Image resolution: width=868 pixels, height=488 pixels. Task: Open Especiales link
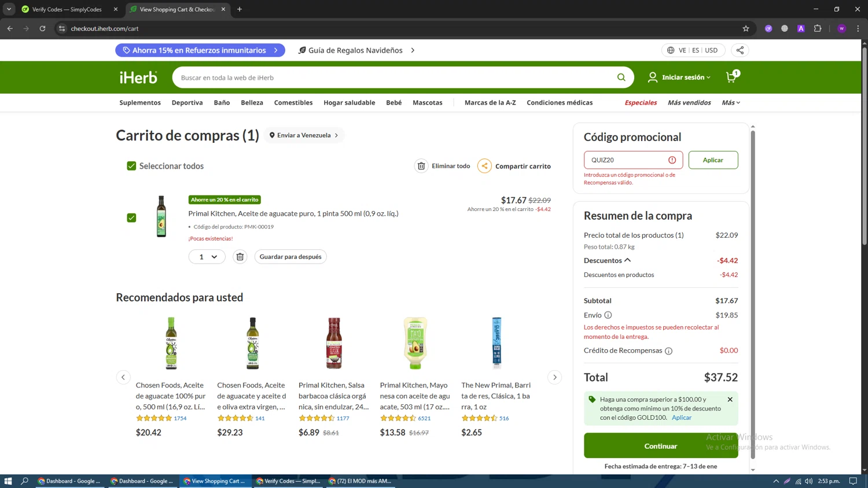point(641,103)
